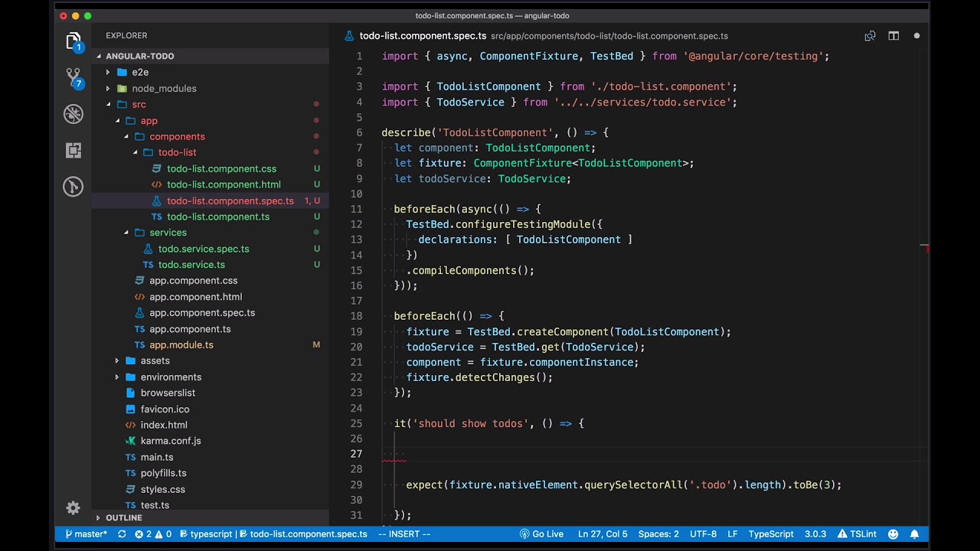Open the Debug view in the activity bar
This screenshot has height=551, width=980.
coord(73,115)
